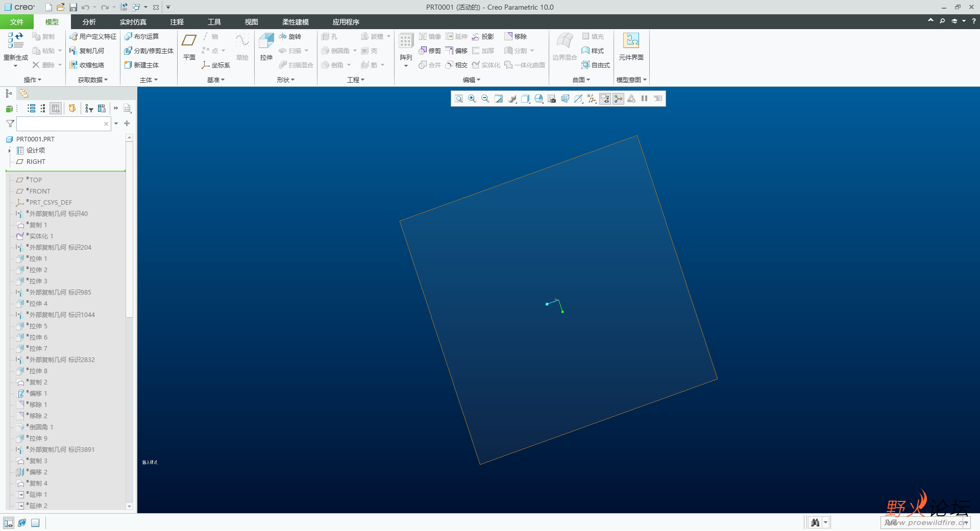Image resolution: width=980 pixels, height=531 pixels.
Task: Select the New Body (新建主体) tool
Action: pos(141,65)
